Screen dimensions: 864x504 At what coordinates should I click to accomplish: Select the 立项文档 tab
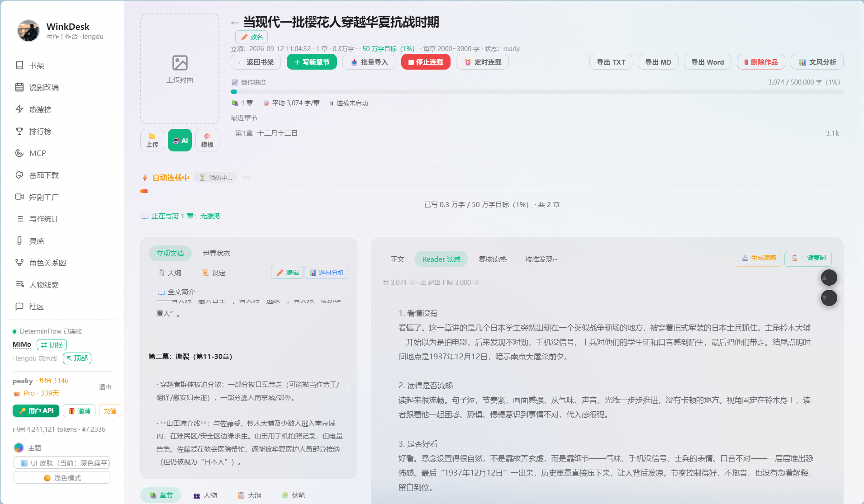click(170, 253)
